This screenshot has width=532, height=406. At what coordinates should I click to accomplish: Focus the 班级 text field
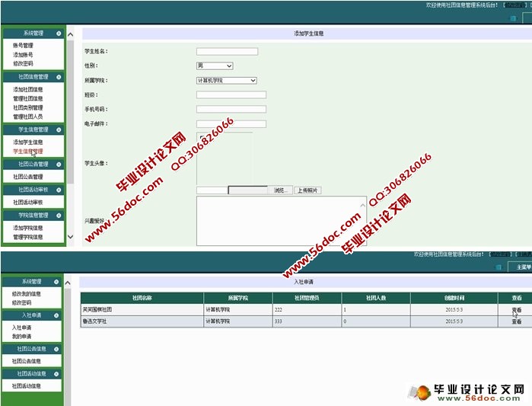[x=231, y=94]
